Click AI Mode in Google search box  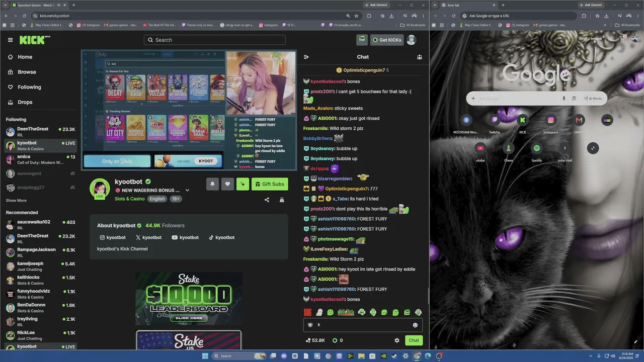click(593, 99)
